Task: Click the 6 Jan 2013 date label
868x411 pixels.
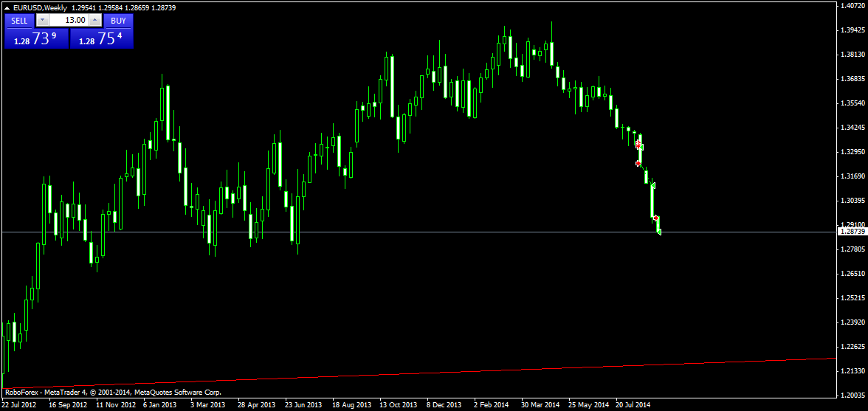Action: tap(162, 404)
